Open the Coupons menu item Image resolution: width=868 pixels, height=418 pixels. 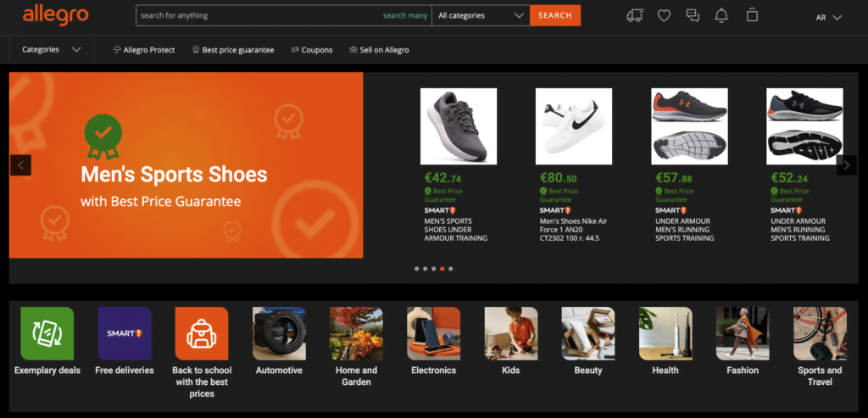click(x=312, y=50)
